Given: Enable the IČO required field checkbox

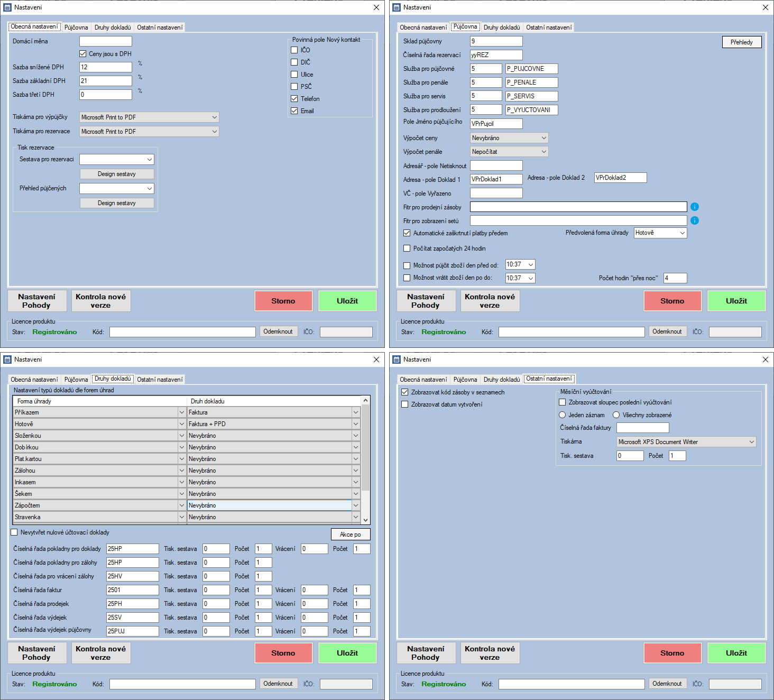Looking at the screenshot, I should coord(294,50).
